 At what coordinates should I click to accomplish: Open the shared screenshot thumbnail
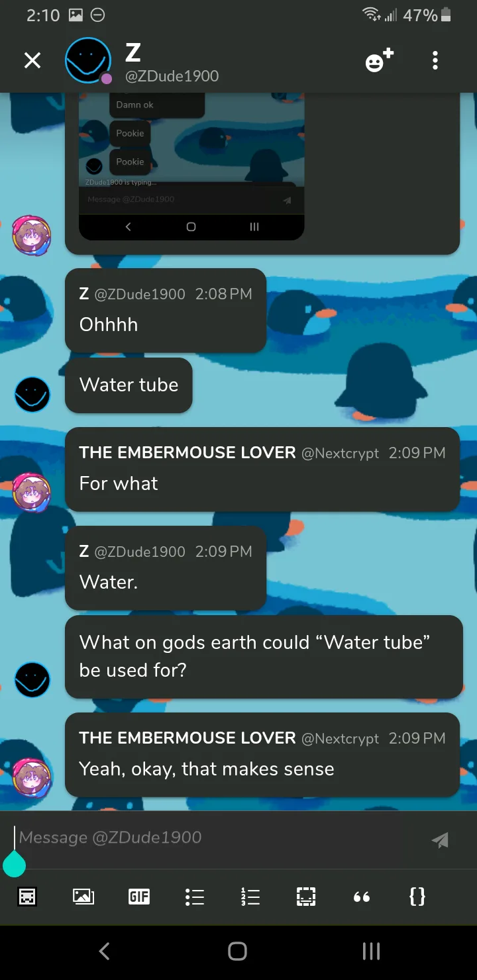191,166
